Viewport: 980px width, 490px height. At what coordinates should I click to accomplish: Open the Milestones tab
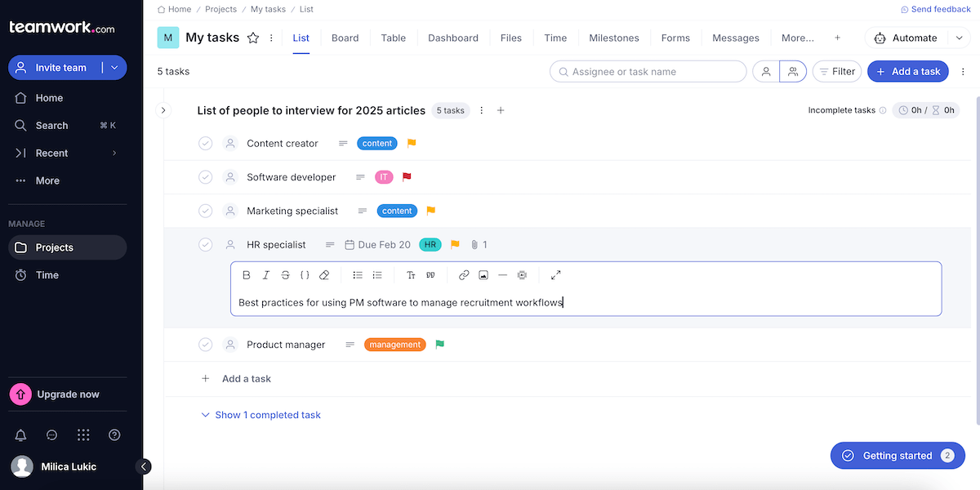point(613,38)
